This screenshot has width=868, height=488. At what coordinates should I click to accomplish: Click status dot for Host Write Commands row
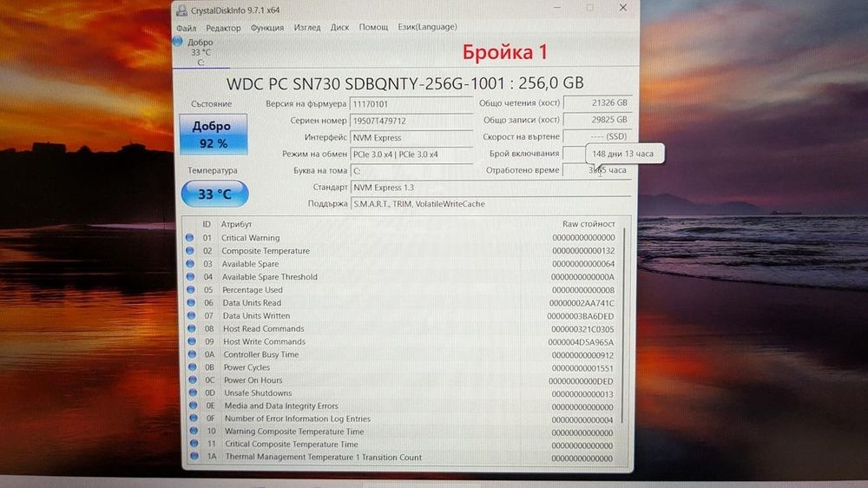click(x=192, y=341)
